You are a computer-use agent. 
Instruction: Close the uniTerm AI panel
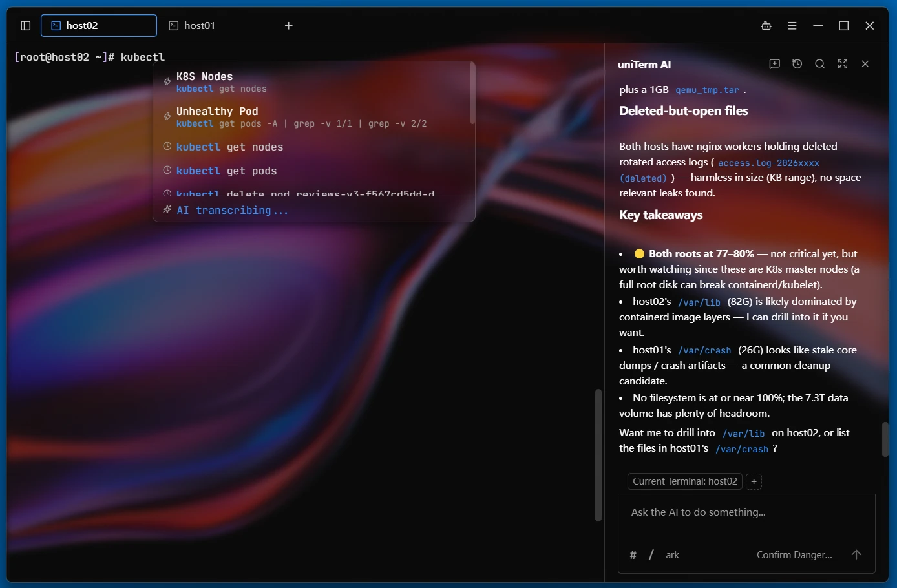(865, 64)
